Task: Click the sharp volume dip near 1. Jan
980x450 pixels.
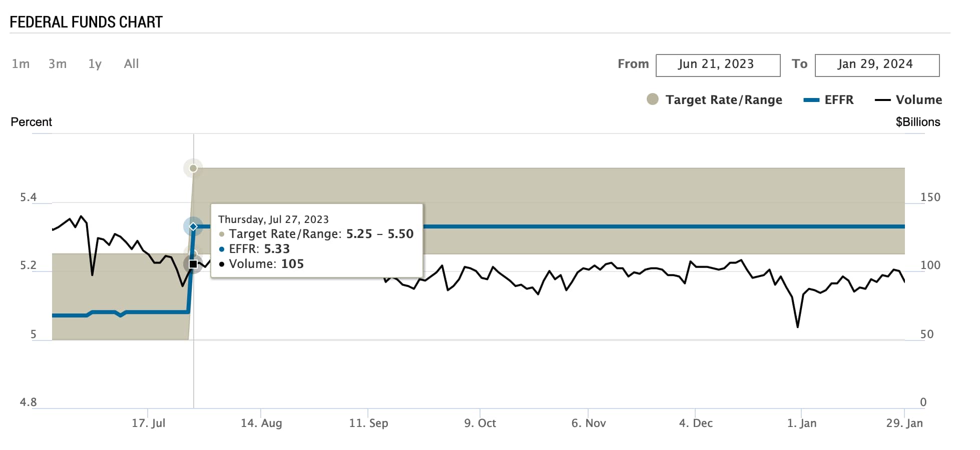Action: coord(797,327)
